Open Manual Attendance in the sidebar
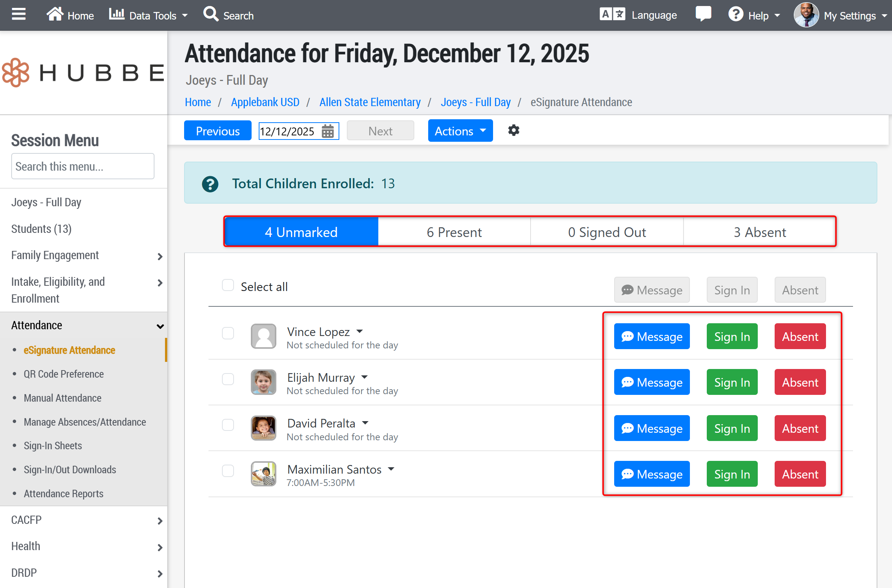 point(62,398)
